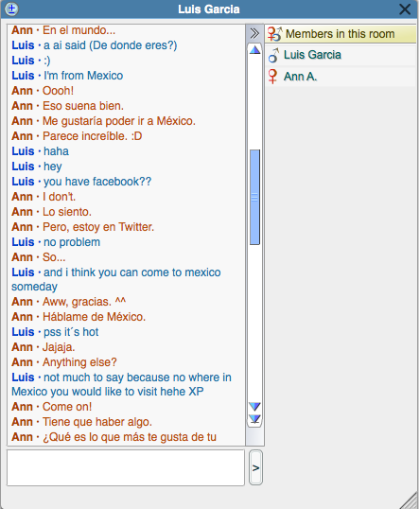
Task: Jump to bottom of chat with underlined arrow
Action: pyautogui.click(x=254, y=419)
